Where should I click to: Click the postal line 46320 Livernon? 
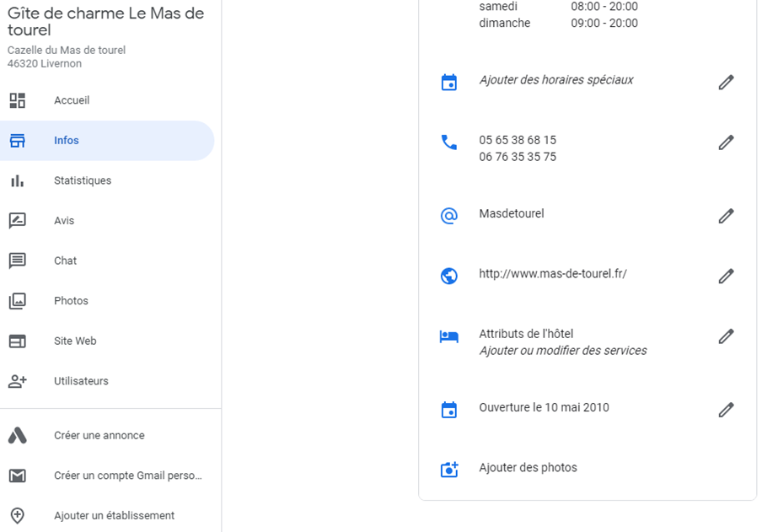tap(45, 63)
